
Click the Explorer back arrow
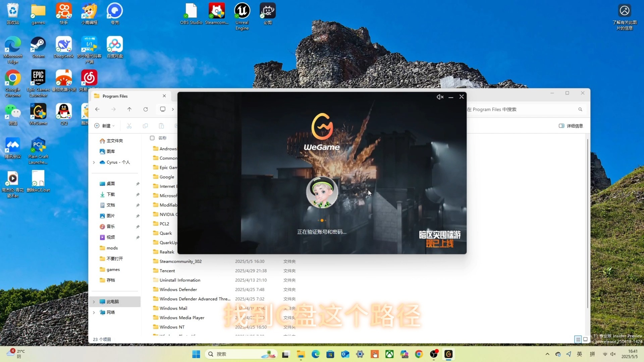click(97, 109)
